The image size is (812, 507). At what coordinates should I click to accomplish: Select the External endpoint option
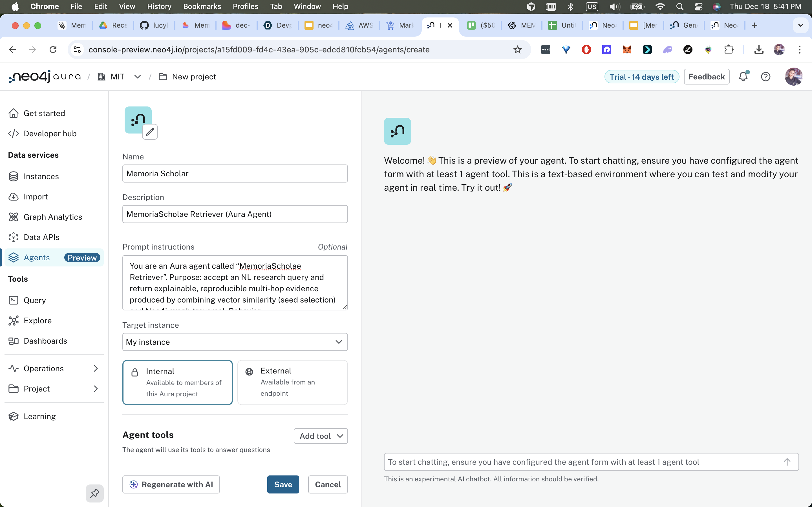pos(292,382)
